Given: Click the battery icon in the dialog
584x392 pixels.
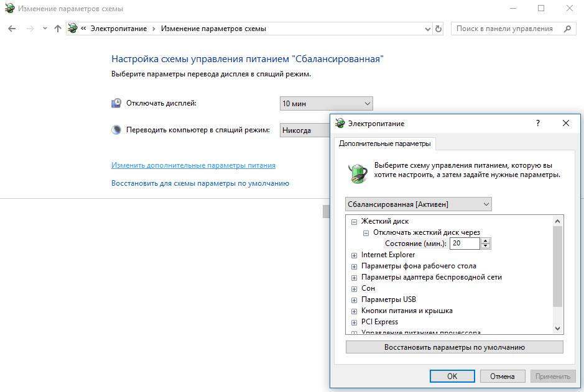Looking at the screenshot, I should tap(358, 172).
